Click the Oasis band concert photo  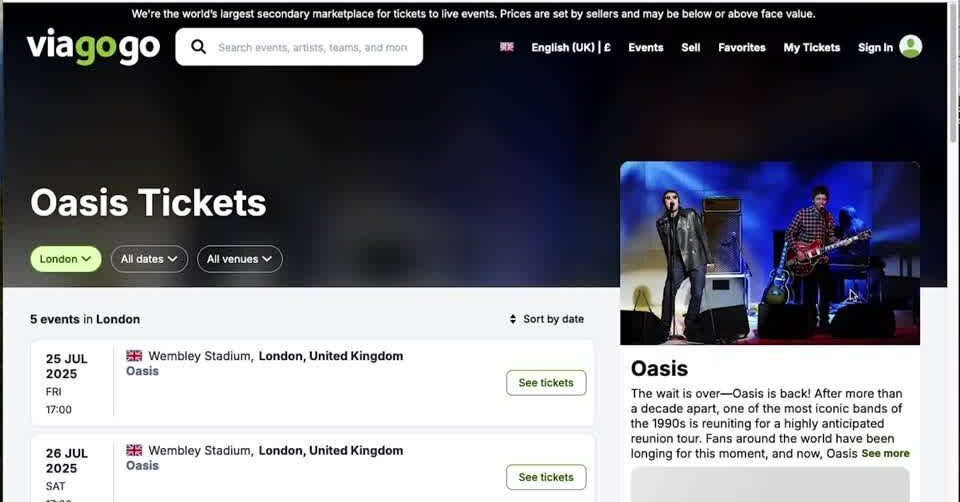769,253
